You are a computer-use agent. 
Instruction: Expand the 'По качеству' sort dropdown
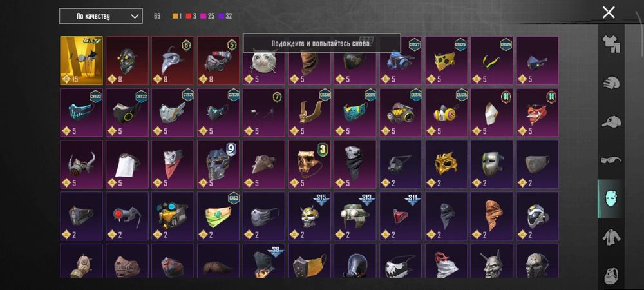pos(101,16)
